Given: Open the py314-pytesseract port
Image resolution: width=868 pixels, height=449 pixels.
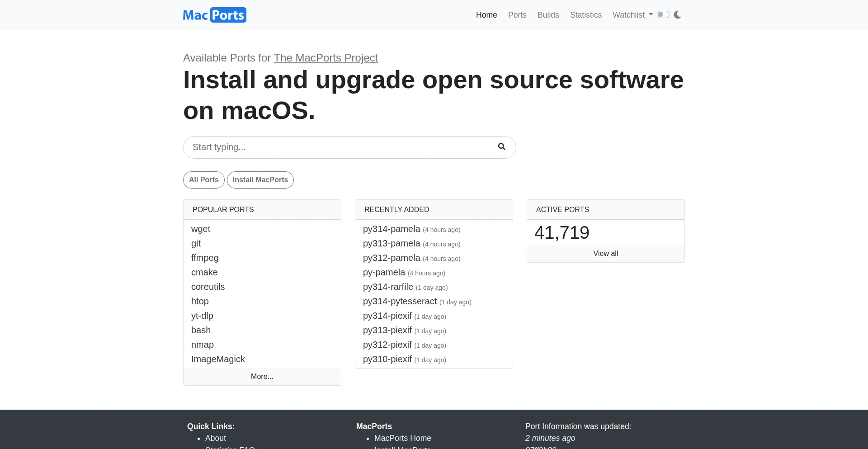Looking at the screenshot, I should (x=400, y=301).
